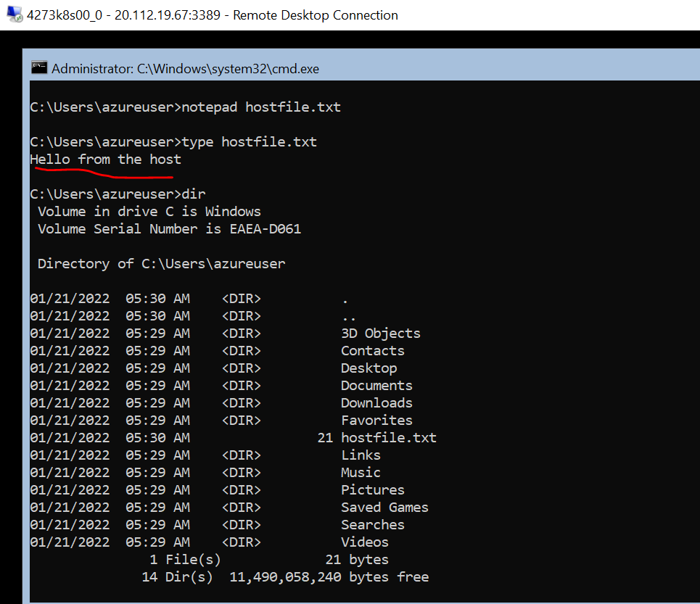Click the Administrator cmd.exe window title text
This screenshot has height=604, width=700.
(185, 69)
